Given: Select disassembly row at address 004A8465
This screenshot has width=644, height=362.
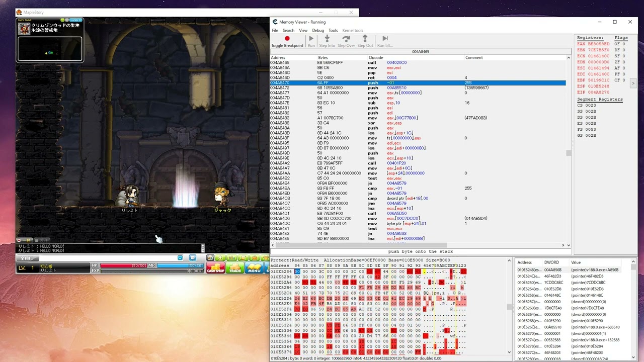Looking at the screenshot, I should [x=418, y=62].
